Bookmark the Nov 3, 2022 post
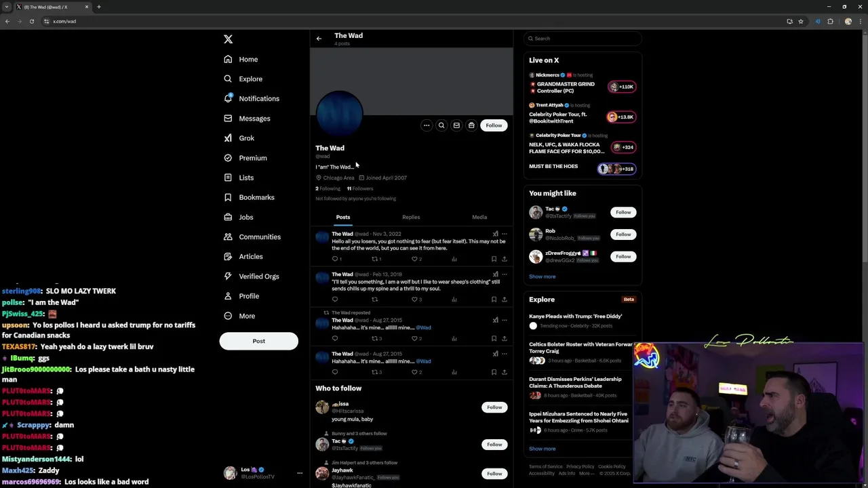 coord(494,259)
